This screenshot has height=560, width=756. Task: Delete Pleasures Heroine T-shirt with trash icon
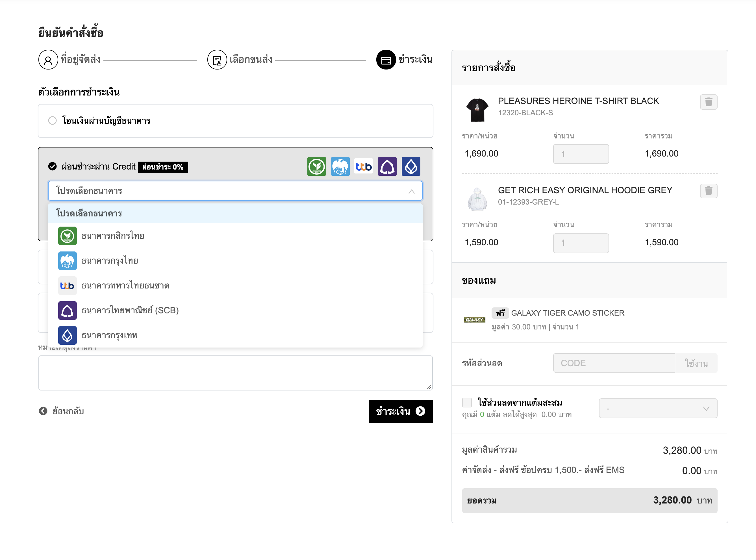coord(708,102)
